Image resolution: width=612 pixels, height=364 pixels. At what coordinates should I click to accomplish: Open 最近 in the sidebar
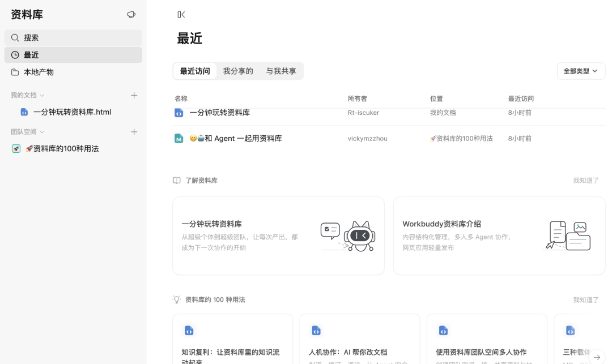point(73,55)
